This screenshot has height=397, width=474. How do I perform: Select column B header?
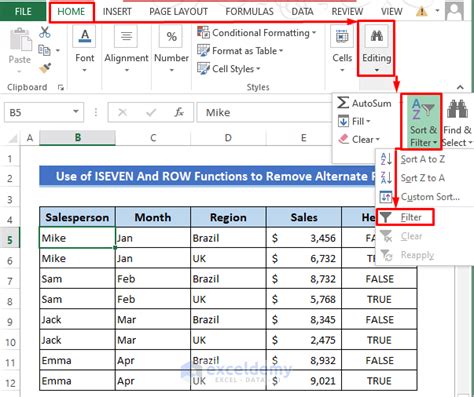click(77, 138)
